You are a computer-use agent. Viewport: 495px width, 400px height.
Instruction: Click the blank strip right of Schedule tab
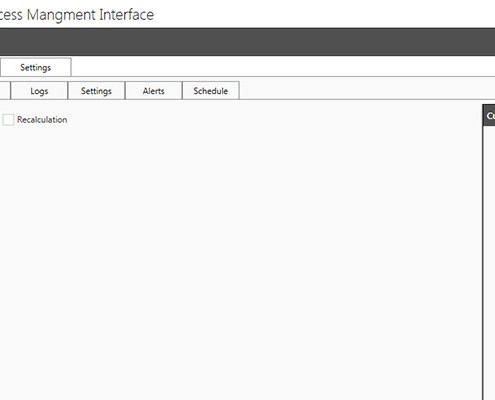tap(367, 91)
